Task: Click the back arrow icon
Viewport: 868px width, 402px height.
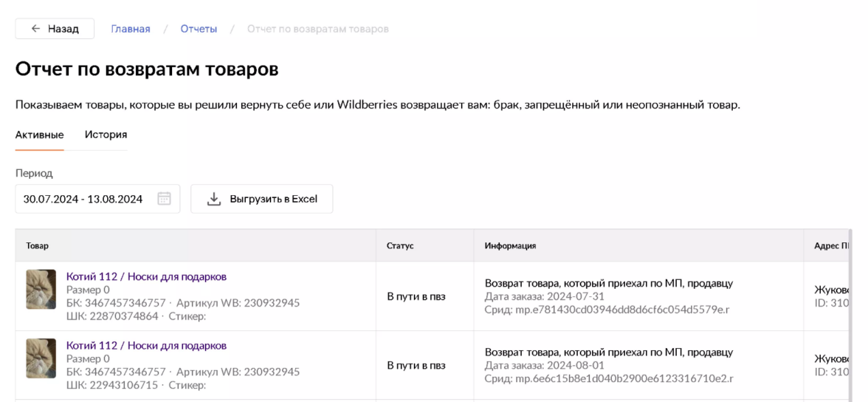Action: [36, 29]
